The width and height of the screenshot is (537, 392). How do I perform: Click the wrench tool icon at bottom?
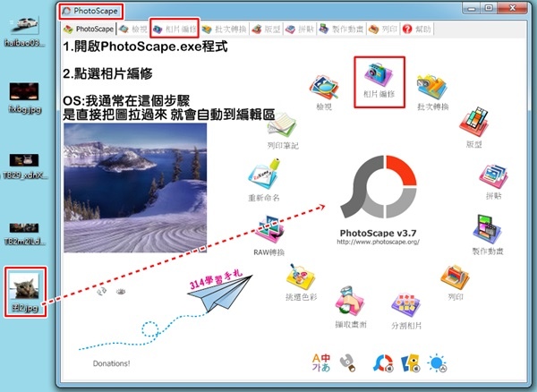click(347, 362)
